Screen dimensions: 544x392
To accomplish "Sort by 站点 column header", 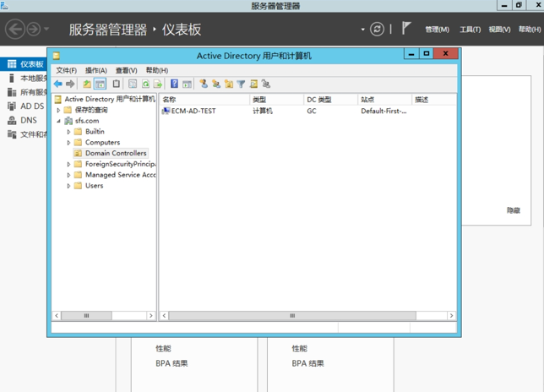I will tap(384, 100).
